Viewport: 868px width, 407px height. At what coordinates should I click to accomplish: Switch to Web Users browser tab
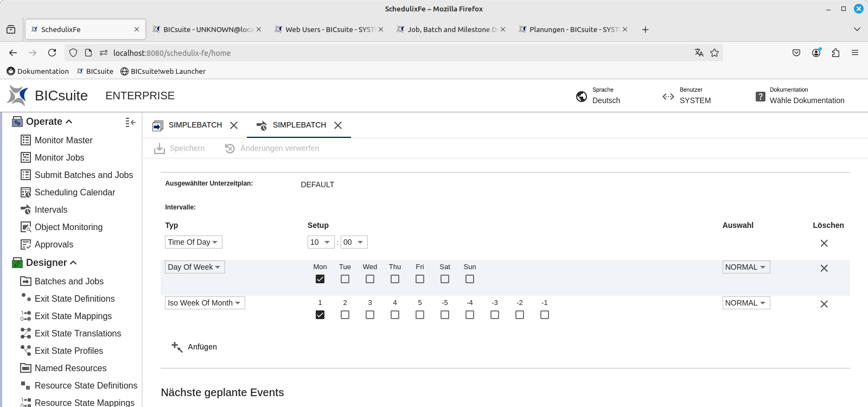coord(329,29)
